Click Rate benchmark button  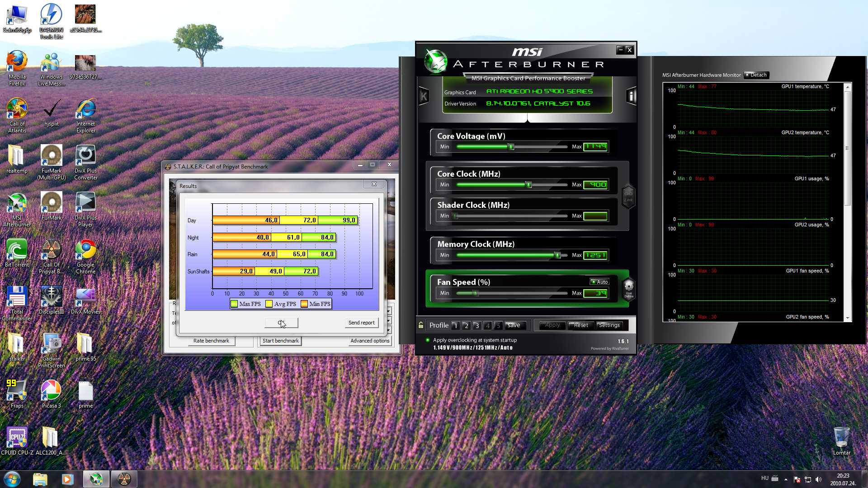[211, 341]
